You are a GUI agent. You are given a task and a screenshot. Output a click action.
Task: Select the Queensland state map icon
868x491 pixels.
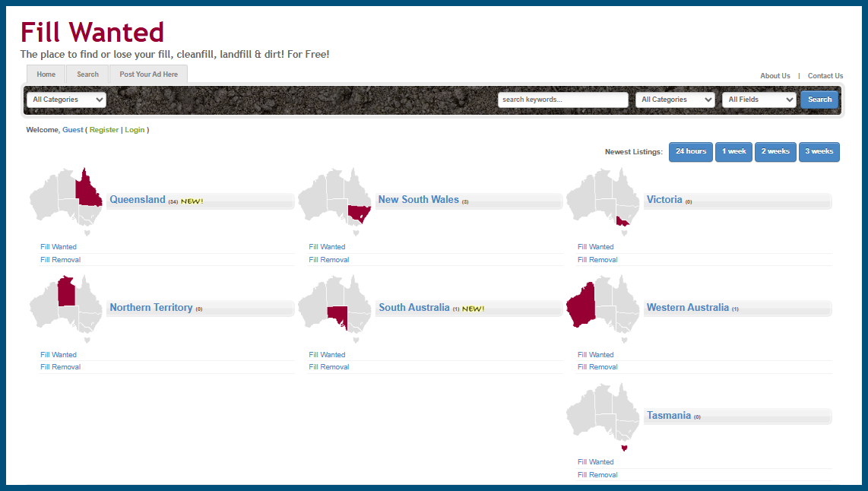pyautogui.click(x=65, y=199)
